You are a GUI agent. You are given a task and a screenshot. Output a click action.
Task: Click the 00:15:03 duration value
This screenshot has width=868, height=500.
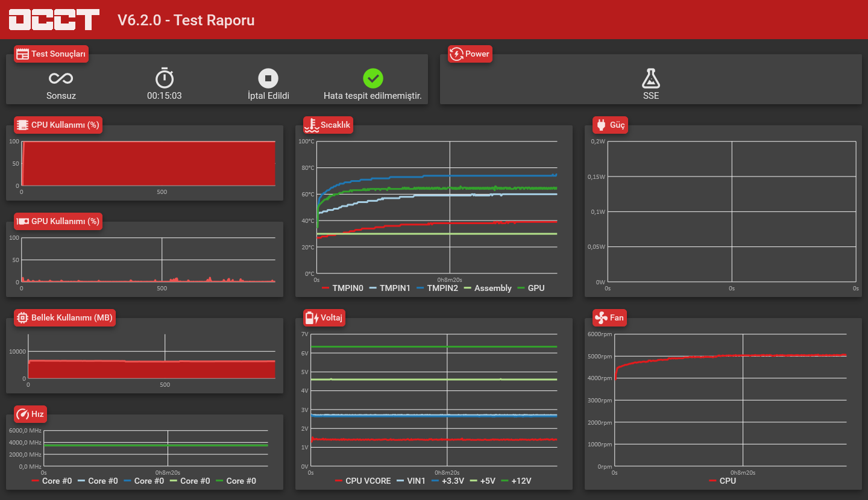165,96
